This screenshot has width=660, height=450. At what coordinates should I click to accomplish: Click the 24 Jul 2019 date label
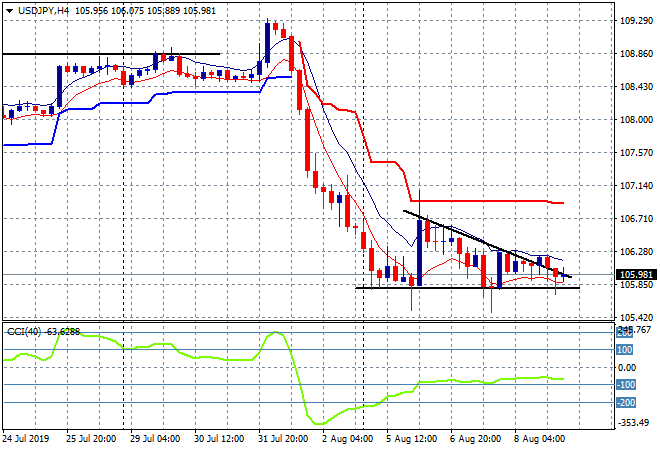(26, 438)
